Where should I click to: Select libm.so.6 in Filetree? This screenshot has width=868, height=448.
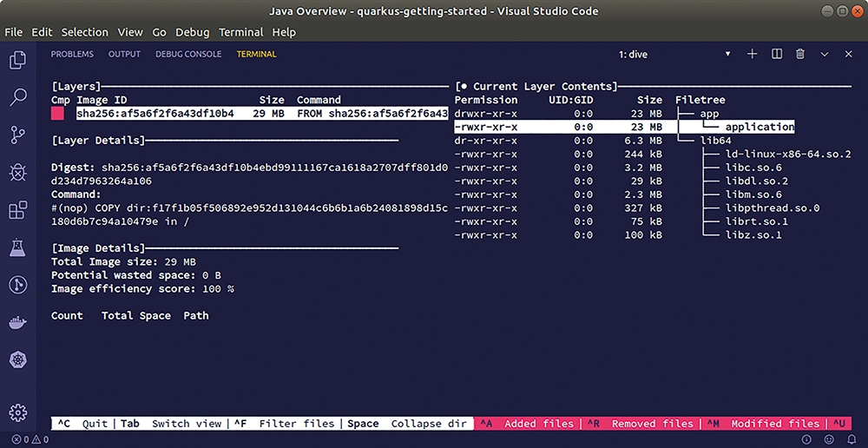tap(753, 194)
